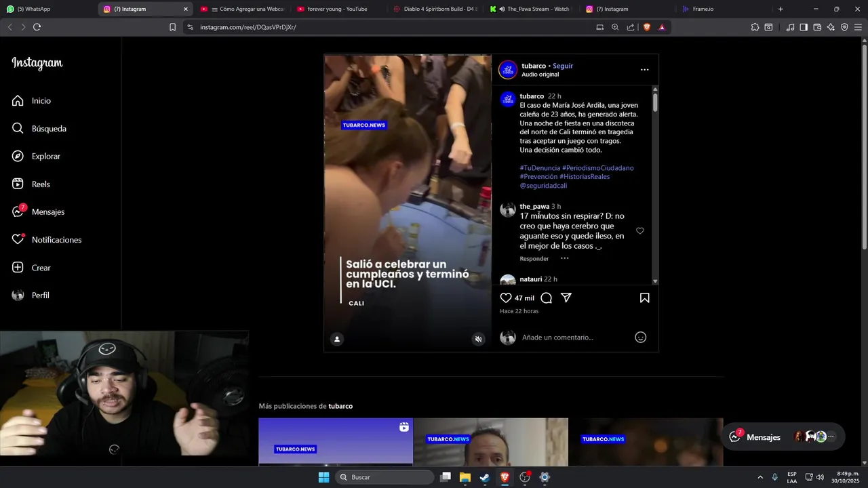Open Explorar in Instagram sidebar
Screen dimensions: 868x488
(x=36, y=157)
